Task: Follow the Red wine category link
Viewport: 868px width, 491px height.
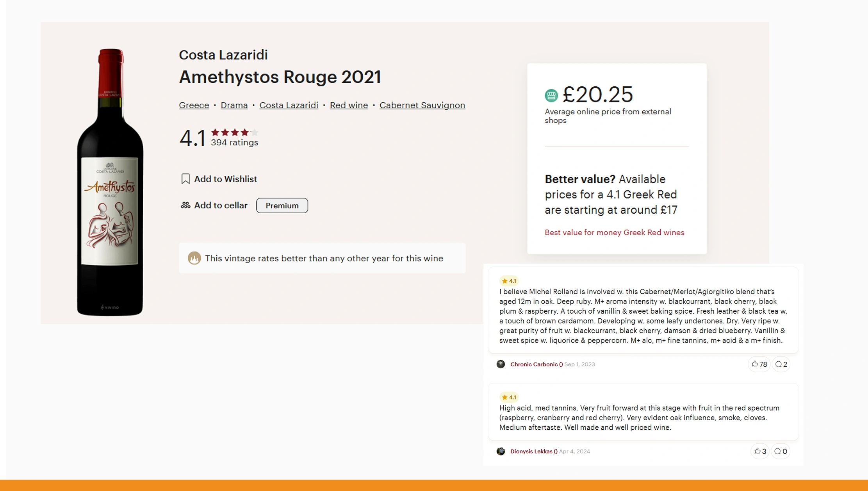Action: (349, 105)
